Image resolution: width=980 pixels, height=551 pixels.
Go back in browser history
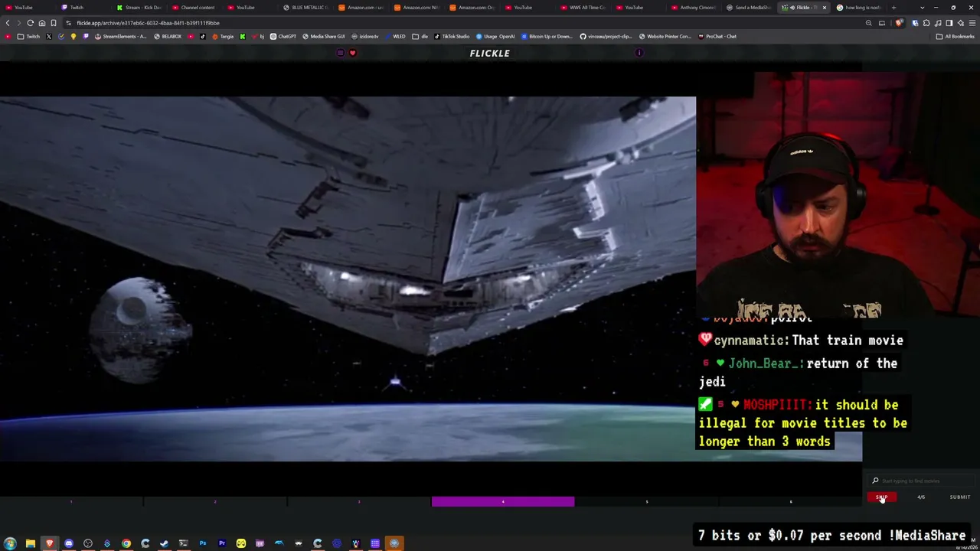tap(8, 23)
